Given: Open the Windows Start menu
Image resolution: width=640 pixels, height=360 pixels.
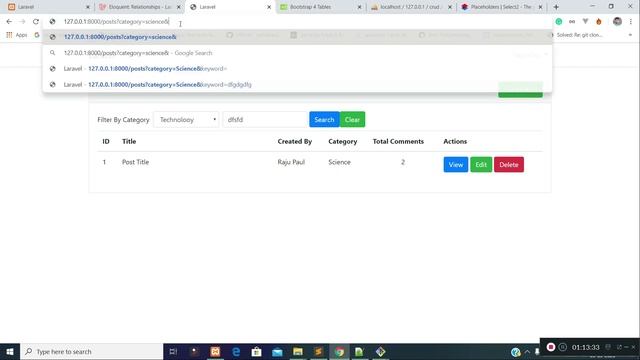Looking at the screenshot, I should coord(10,351).
